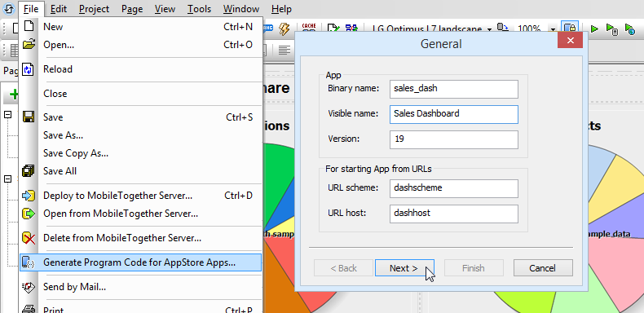The image size is (644, 313).
Task: Collapse the first tree node in the panel
Action: pyautogui.click(x=8, y=115)
